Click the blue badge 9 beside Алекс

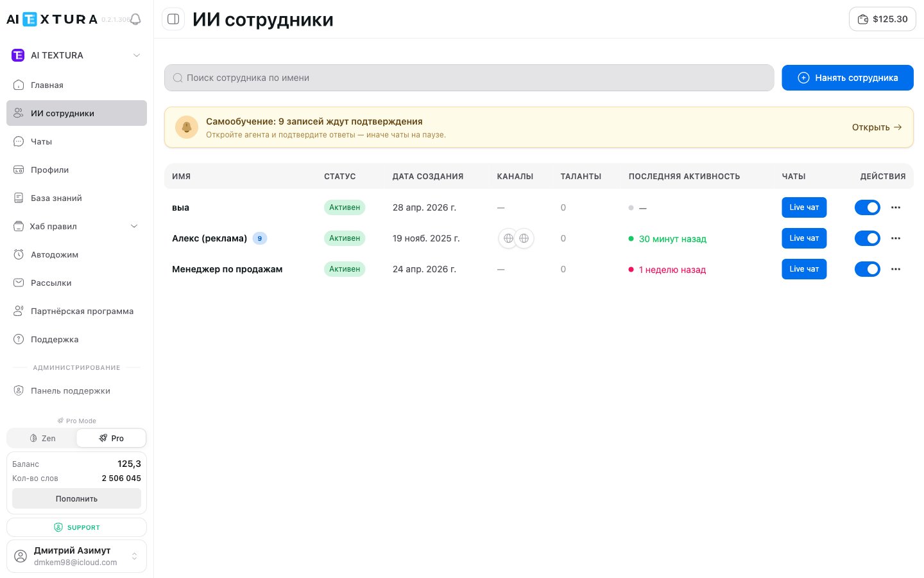(260, 238)
